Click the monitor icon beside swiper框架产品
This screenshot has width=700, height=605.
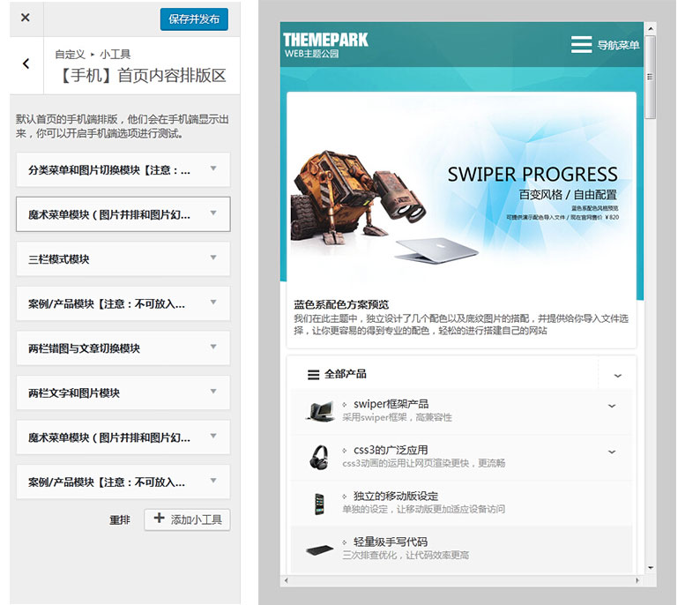[320, 411]
